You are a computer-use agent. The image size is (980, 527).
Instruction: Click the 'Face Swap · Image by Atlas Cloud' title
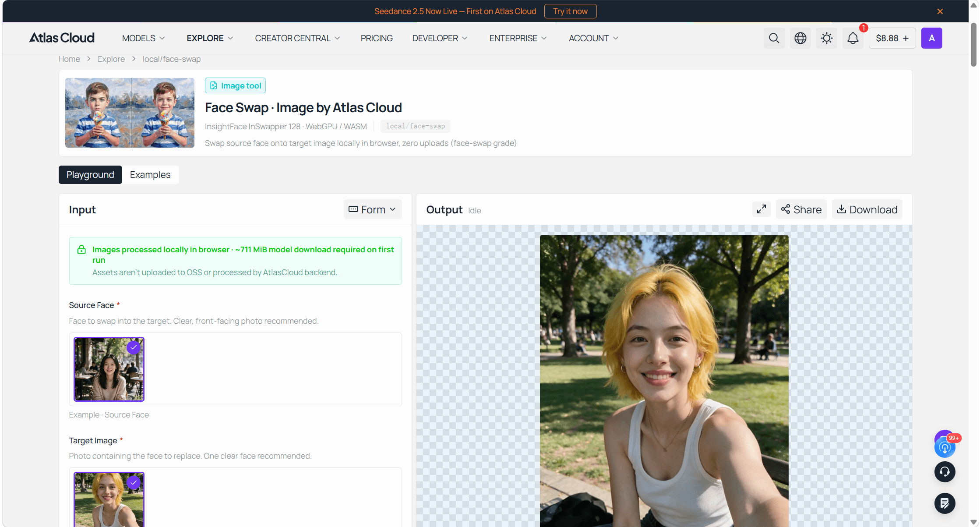point(303,108)
